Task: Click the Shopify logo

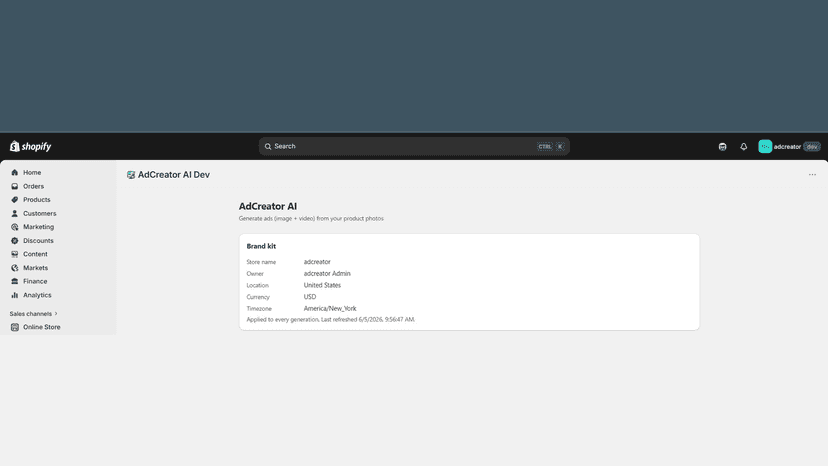Action: pos(30,146)
